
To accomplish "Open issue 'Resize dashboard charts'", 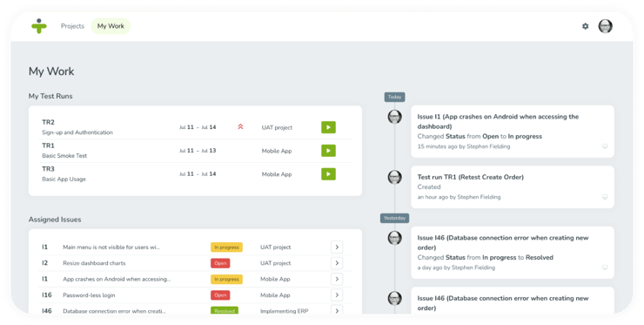I will tap(94, 263).
